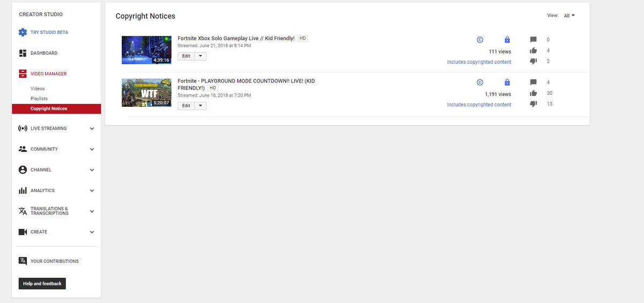
Task: Click HD badge on Playground Mode Countdown video
Action: coord(213,88)
